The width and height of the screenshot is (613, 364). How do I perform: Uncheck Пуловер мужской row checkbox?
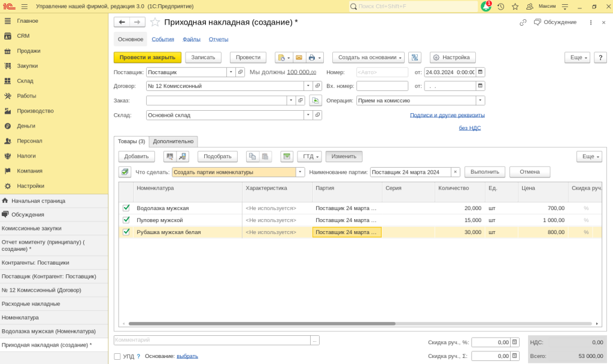[126, 220]
